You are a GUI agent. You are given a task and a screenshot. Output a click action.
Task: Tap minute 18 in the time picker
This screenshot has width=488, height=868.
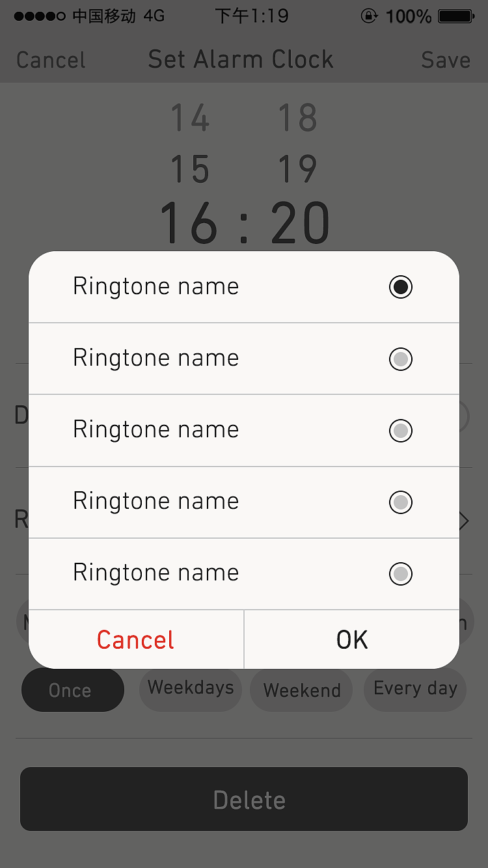[297, 118]
